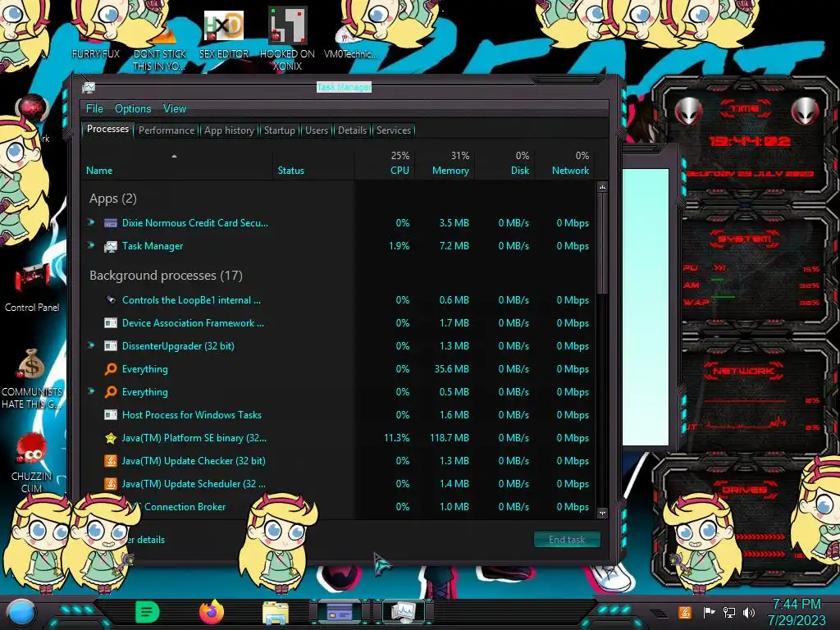Switch to the Details tab
Viewport: 840px width, 630px height.
coord(353,130)
